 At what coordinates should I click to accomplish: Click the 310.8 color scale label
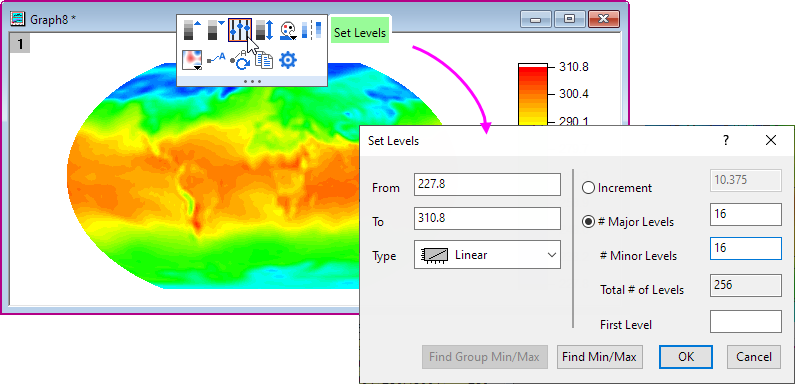pyautogui.click(x=573, y=67)
